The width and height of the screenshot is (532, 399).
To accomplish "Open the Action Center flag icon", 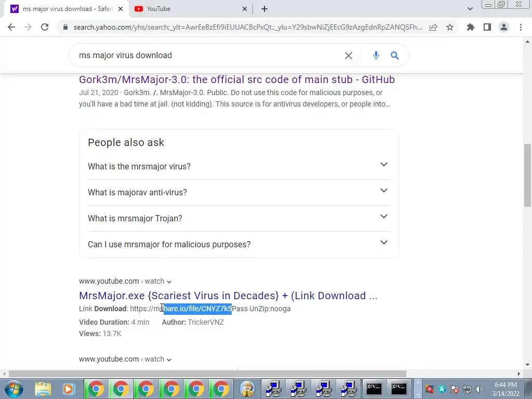I will click(x=455, y=389).
